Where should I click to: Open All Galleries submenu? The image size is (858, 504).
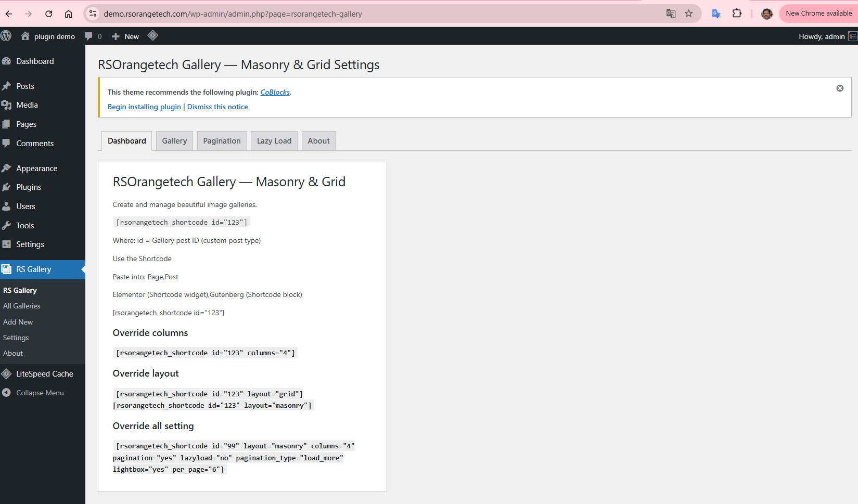tap(22, 306)
